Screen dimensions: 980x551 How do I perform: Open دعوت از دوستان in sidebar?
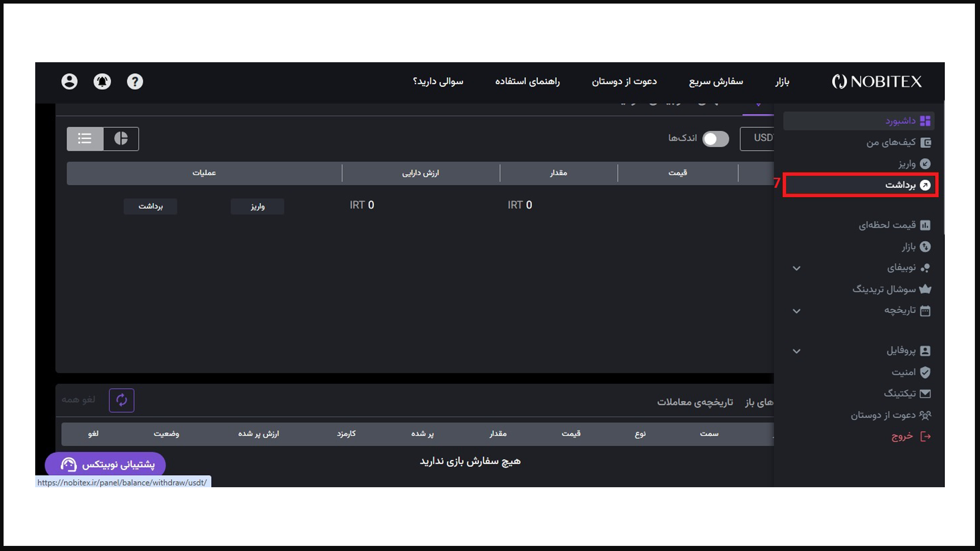point(891,415)
